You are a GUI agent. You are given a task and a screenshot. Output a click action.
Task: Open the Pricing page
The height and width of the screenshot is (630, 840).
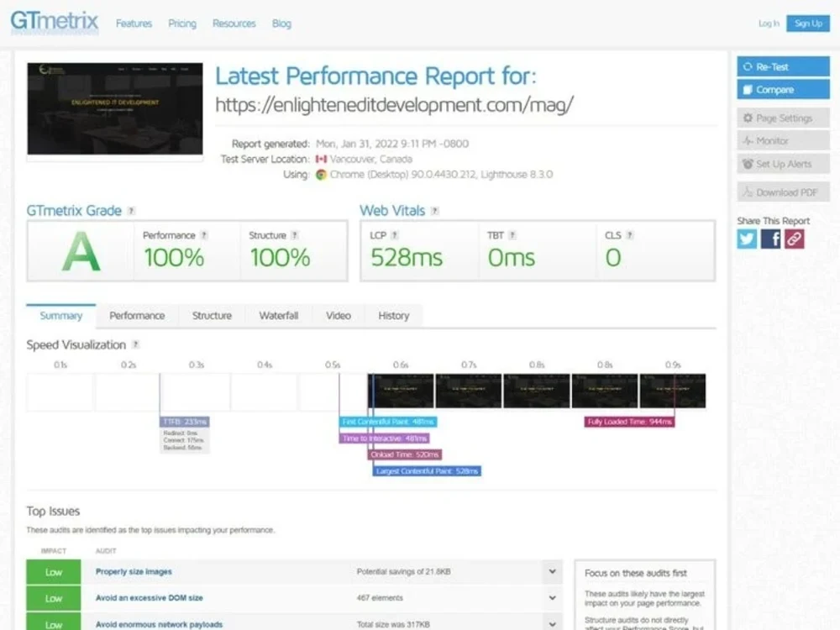182,24
